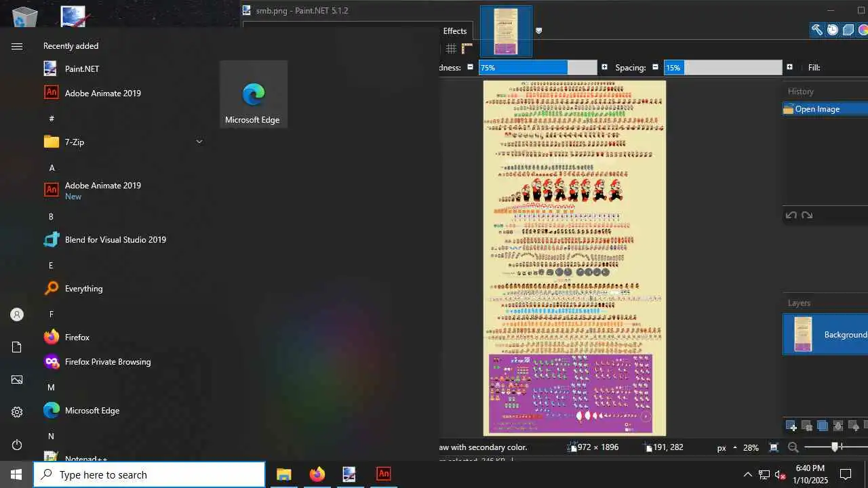The height and width of the screenshot is (488, 868).
Task: Select smb.png image thumbnail tab
Action: (506, 31)
